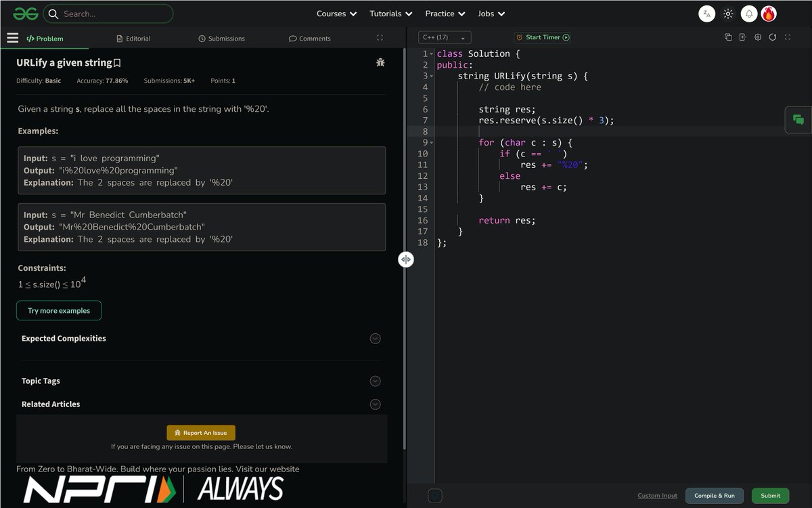Open the Practice dropdown menu
Viewport: 812px width, 508px height.
pyautogui.click(x=445, y=14)
